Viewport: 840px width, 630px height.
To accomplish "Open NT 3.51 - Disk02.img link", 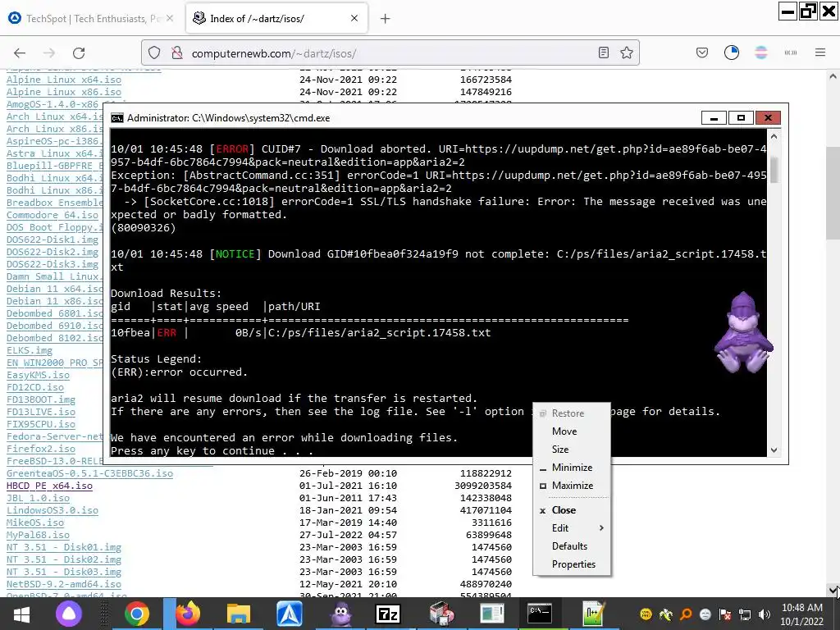I will tap(64, 559).
